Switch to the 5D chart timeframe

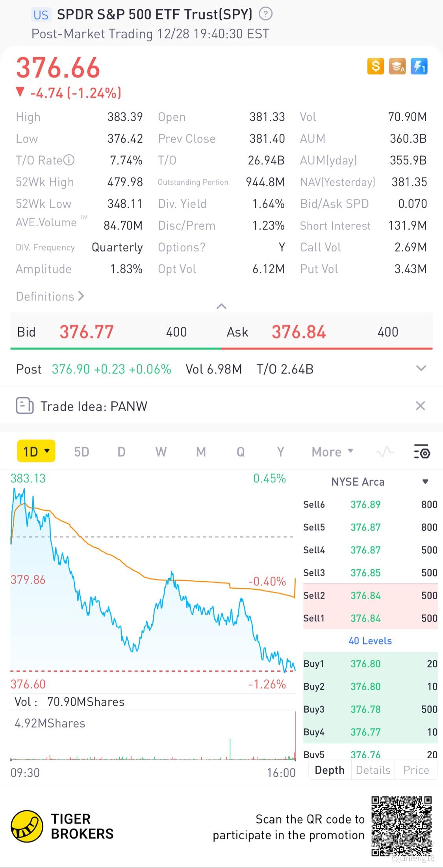[82, 452]
